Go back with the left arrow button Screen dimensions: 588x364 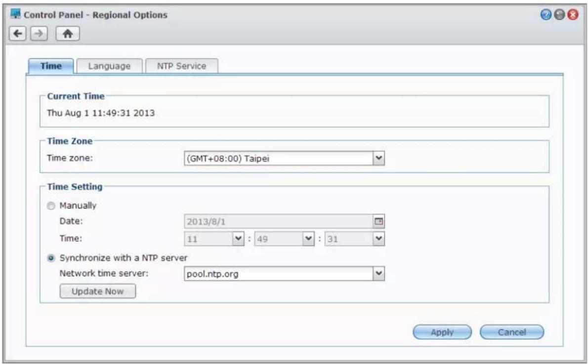point(18,34)
